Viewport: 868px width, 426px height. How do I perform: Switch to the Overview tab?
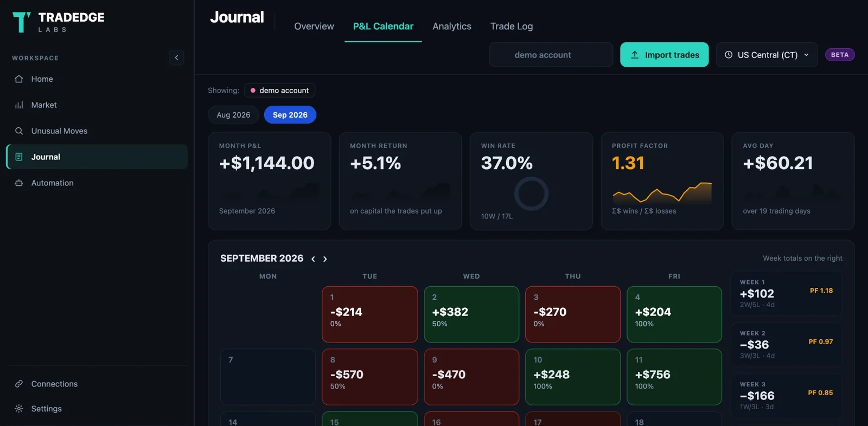click(314, 26)
